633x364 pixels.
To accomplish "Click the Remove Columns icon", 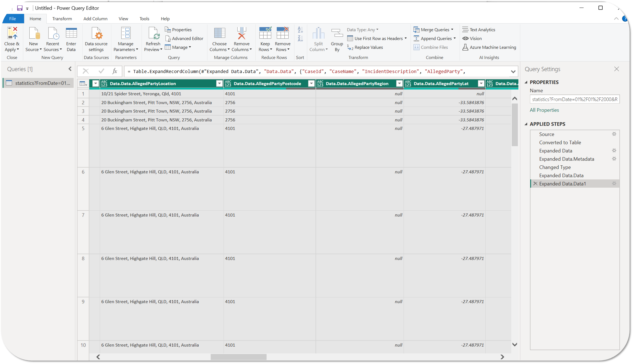I will click(x=241, y=34).
